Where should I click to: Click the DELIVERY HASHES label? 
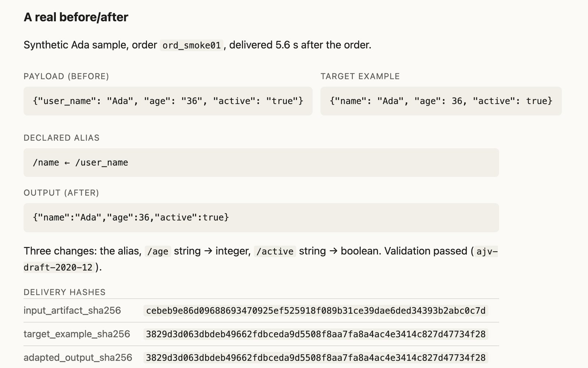(64, 292)
